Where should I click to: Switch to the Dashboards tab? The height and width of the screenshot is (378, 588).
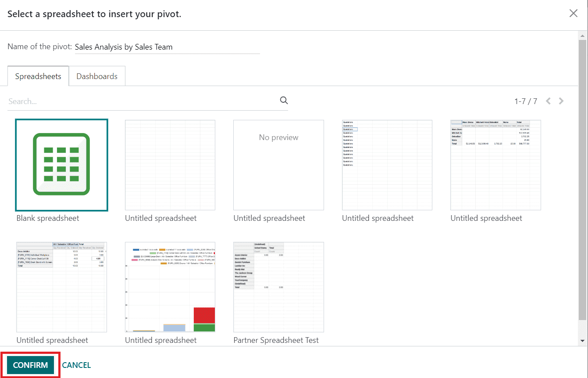pyautogui.click(x=97, y=76)
